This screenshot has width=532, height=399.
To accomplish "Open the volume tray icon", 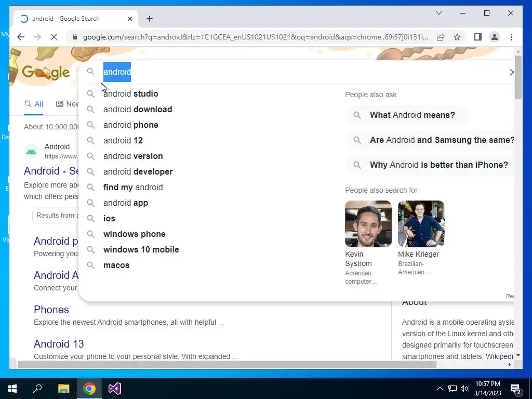I will click(464, 389).
